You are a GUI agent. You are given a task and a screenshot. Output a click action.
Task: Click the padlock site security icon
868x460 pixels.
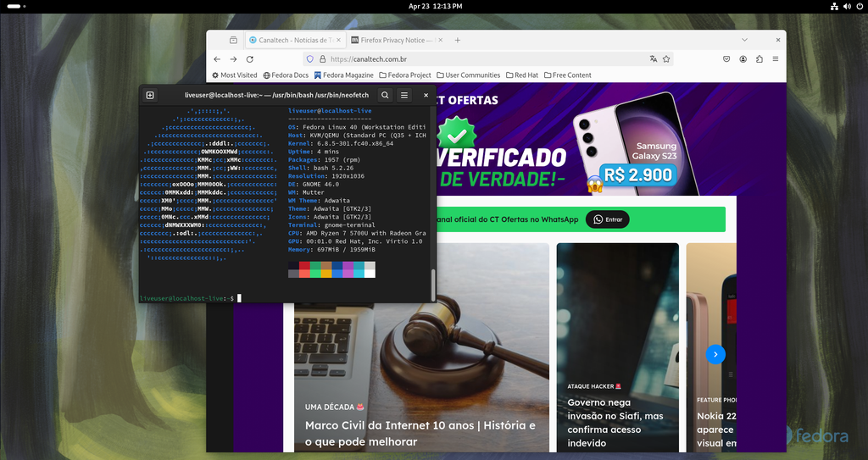coord(323,59)
